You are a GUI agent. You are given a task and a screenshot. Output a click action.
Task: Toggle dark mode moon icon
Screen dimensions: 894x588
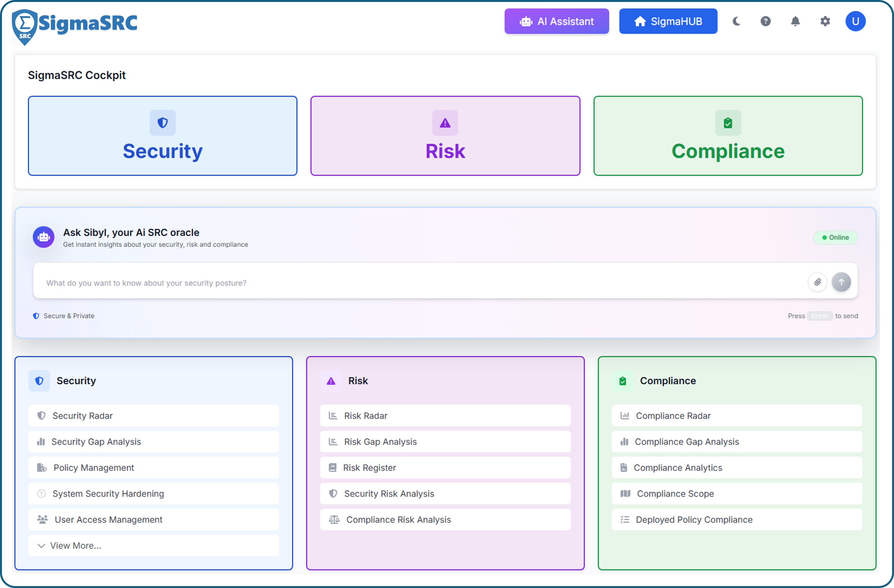pos(736,21)
